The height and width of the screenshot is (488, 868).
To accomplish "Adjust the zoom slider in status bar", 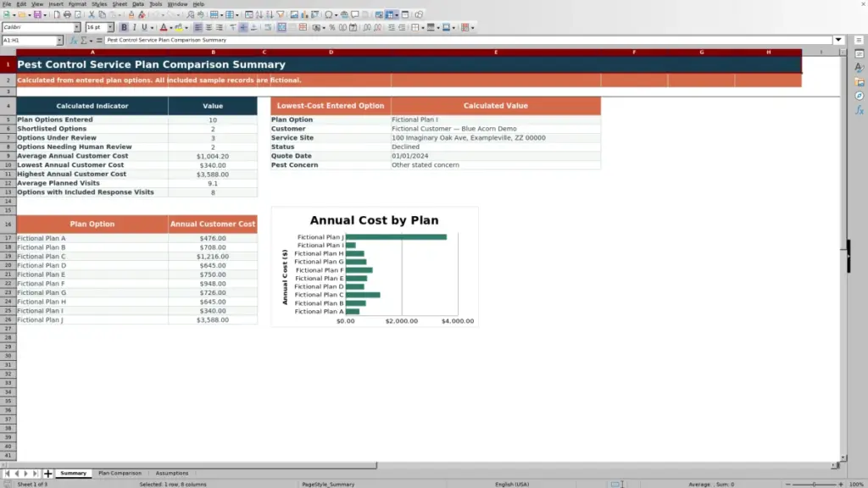I will (814, 484).
